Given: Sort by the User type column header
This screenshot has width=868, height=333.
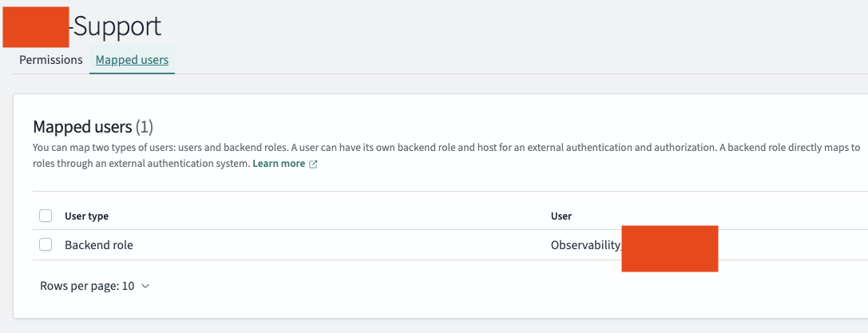Looking at the screenshot, I should coord(86,216).
